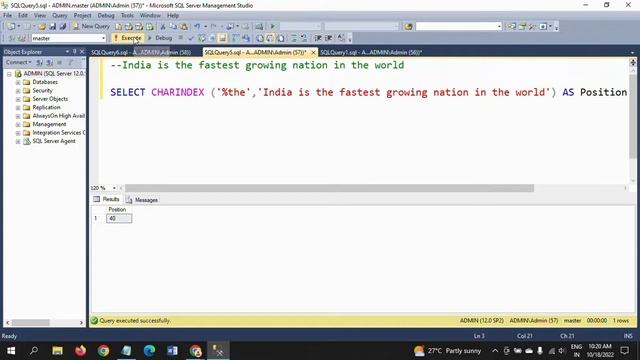640x360 pixels.
Task: Click the Find in Files icon
Action: 408,27
